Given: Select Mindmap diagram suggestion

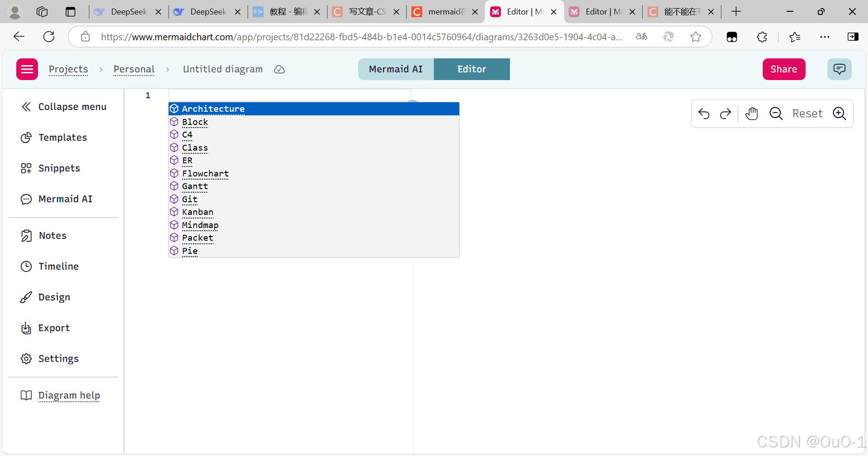Looking at the screenshot, I should pyautogui.click(x=314, y=225).
